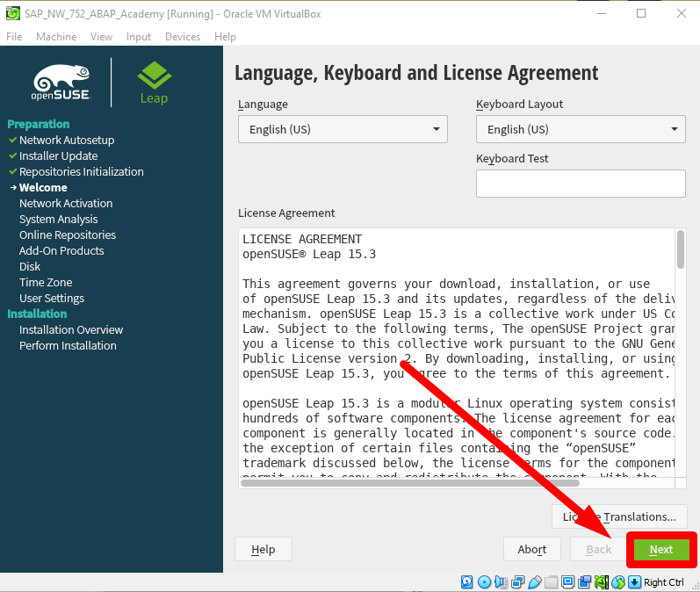Image resolution: width=700 pixels, height=592 pixels.
Task: Click the green CPU virtualization status icon
Action: click(602, 582)
